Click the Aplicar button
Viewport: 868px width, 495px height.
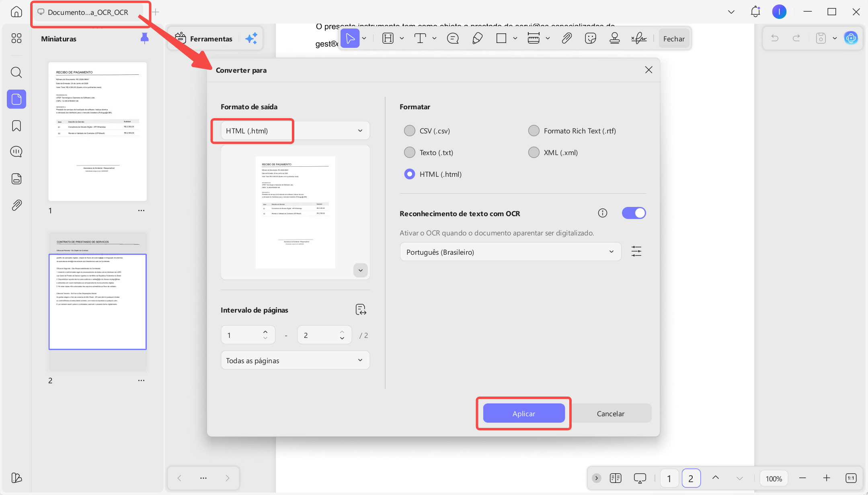pos(524,413)
